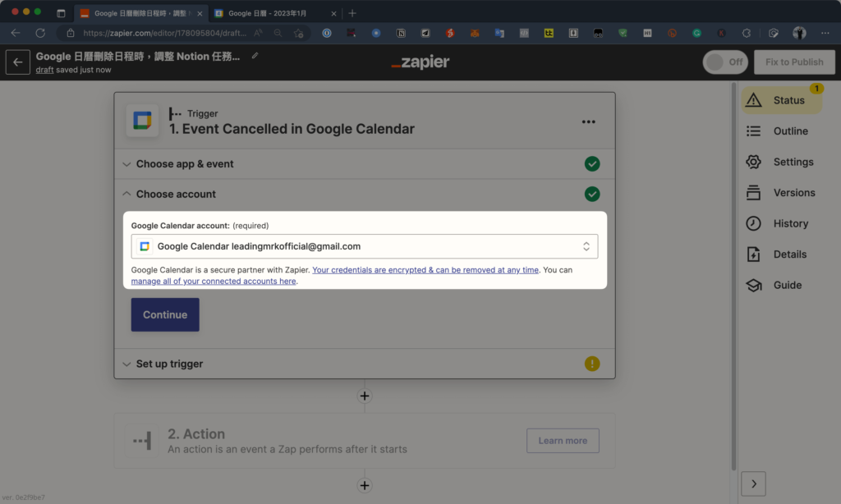Click the address bar URL field
The height and width of the screenshot is (504, 841).
(x=164, y=33)
